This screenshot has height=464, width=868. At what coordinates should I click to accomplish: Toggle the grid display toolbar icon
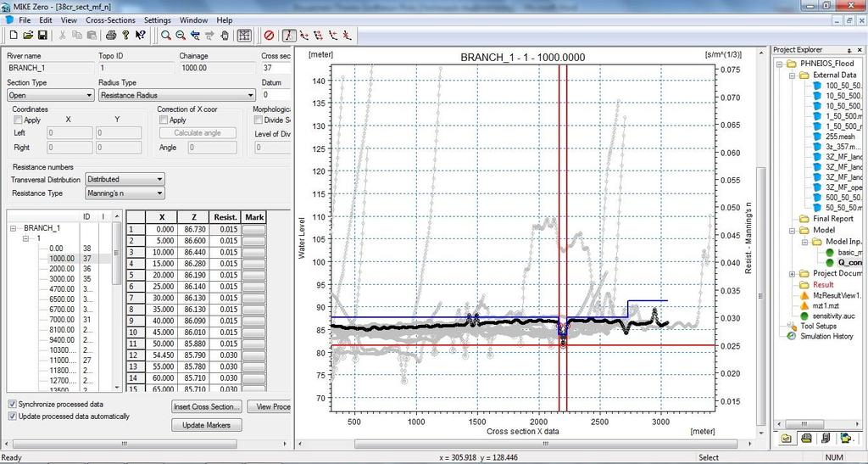click(x=244, y=36)
